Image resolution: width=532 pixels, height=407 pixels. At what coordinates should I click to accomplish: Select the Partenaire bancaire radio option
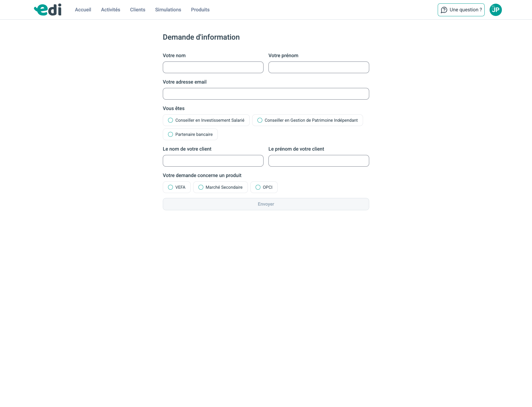[x=170, y=134]
